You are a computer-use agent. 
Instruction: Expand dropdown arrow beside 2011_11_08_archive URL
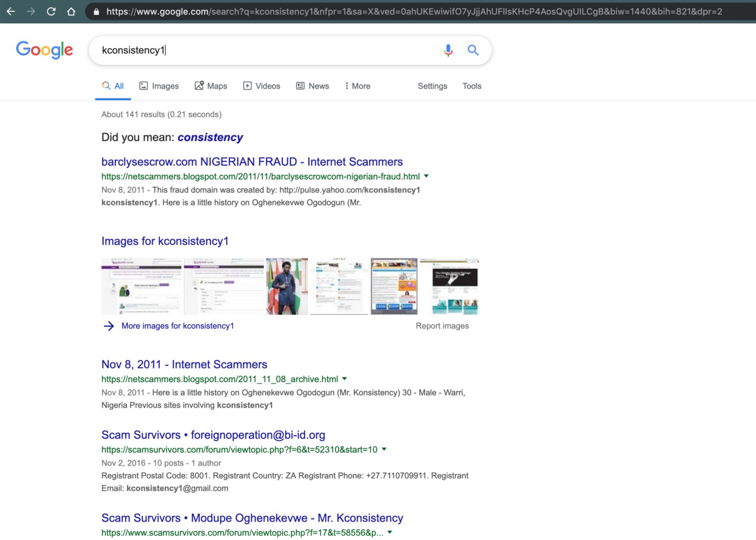click(345, 379)
